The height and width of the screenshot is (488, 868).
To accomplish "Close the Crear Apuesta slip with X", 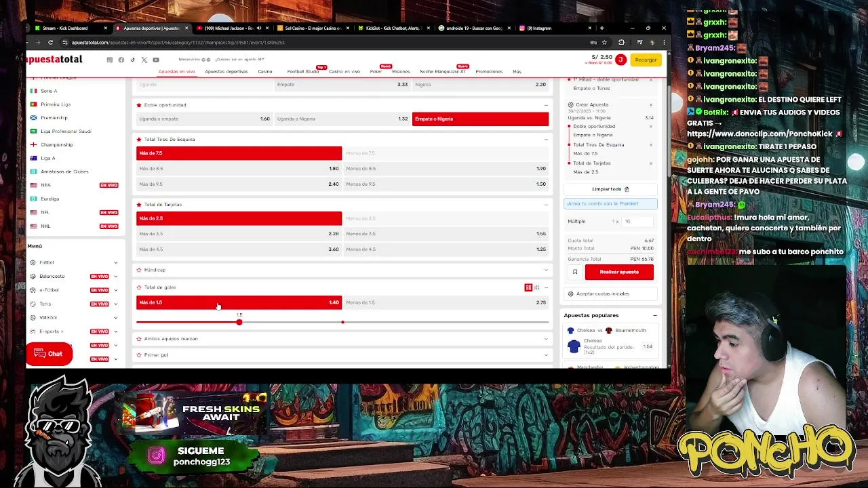I will tap(651, 105).
